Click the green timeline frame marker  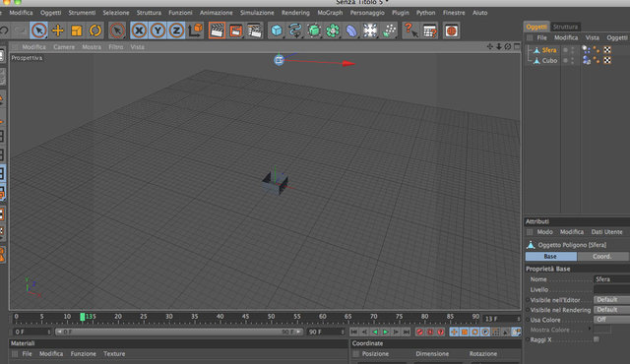[83, 317]
